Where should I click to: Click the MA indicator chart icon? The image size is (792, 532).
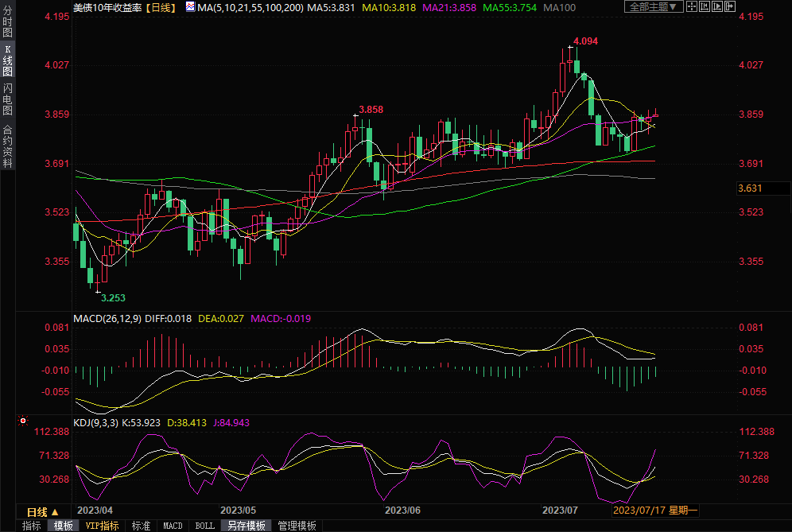tap(190, 6)
